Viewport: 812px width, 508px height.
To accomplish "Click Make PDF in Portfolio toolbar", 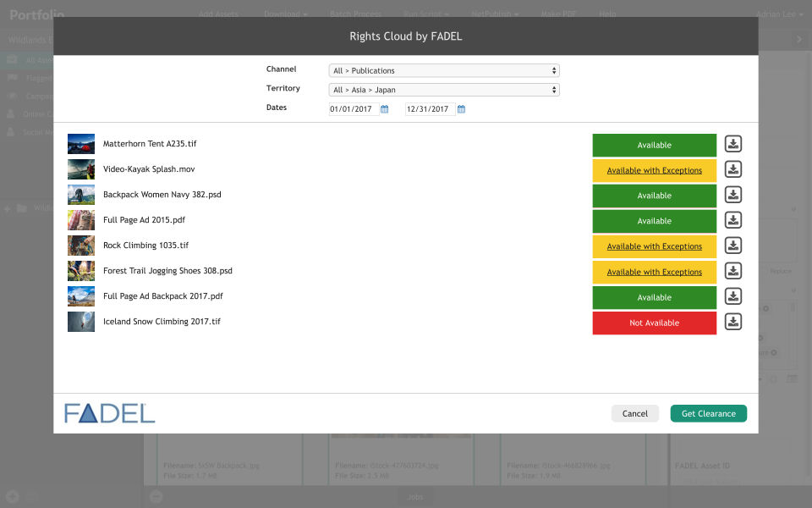I will coord(558,14).
